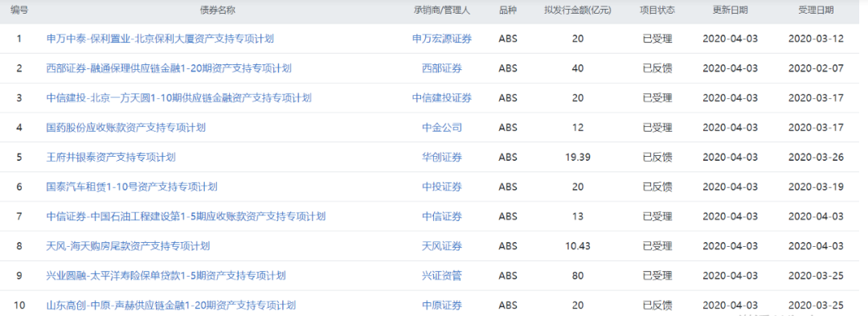Open 中信建投-北京一方天圆1-10期供应链金融 plan link

coord(178,98)
